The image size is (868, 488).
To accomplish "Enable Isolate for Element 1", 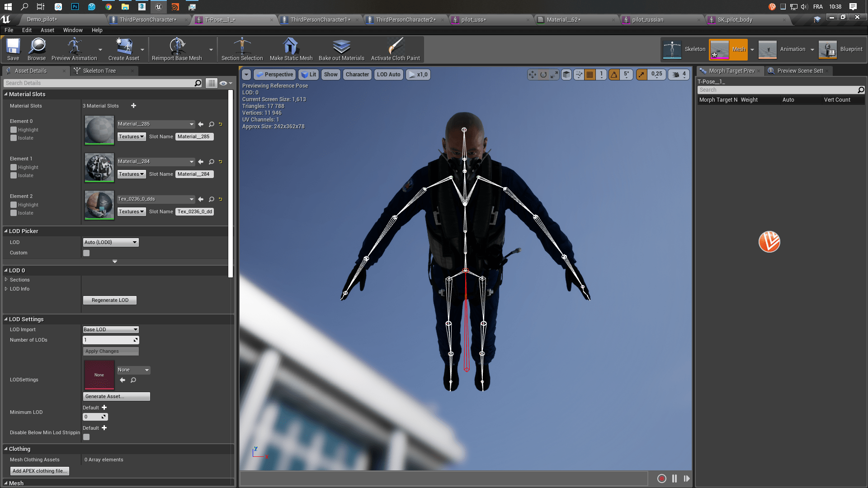I will [14, 176].
